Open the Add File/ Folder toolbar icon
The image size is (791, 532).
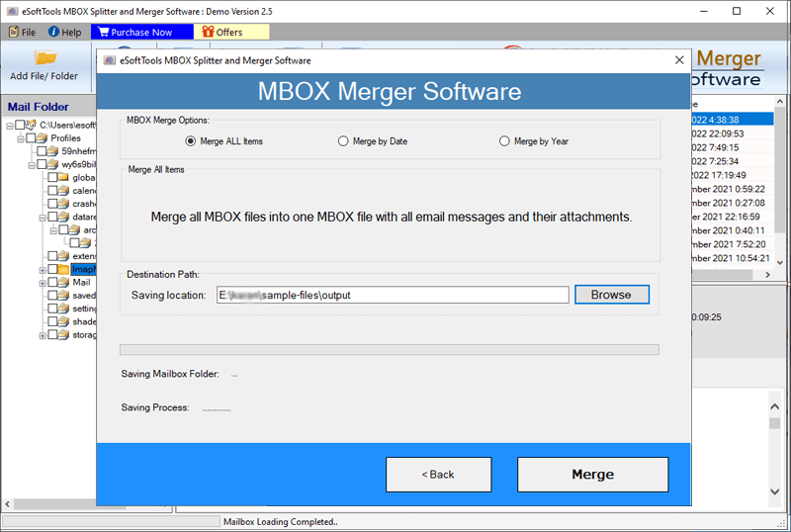point(44,57)
